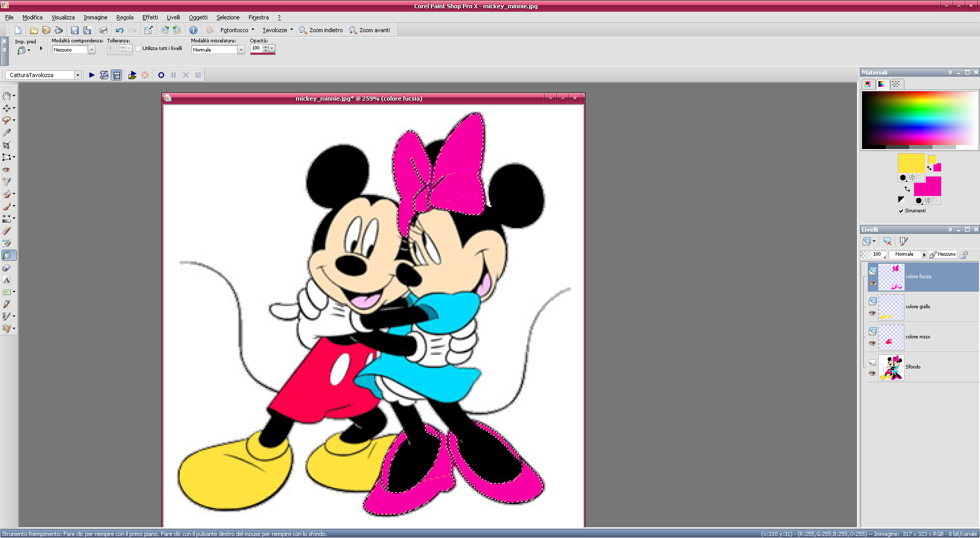Open the Modalità miscelatura Normale dropdown
Screen dimensions: 980x538
point(241,50)
